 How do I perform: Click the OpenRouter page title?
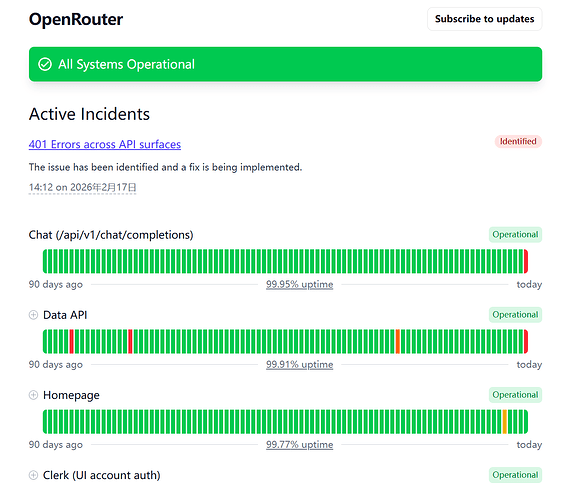76,19
